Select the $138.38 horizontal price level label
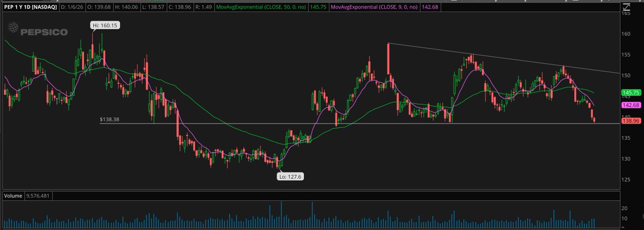The image size is (644, 230). pos(110,119)
